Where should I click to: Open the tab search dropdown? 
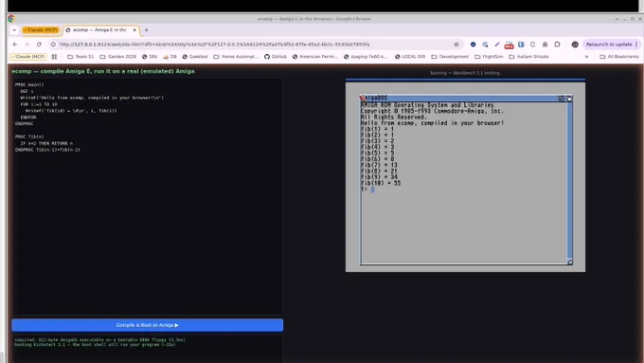(x=14, y=30)
